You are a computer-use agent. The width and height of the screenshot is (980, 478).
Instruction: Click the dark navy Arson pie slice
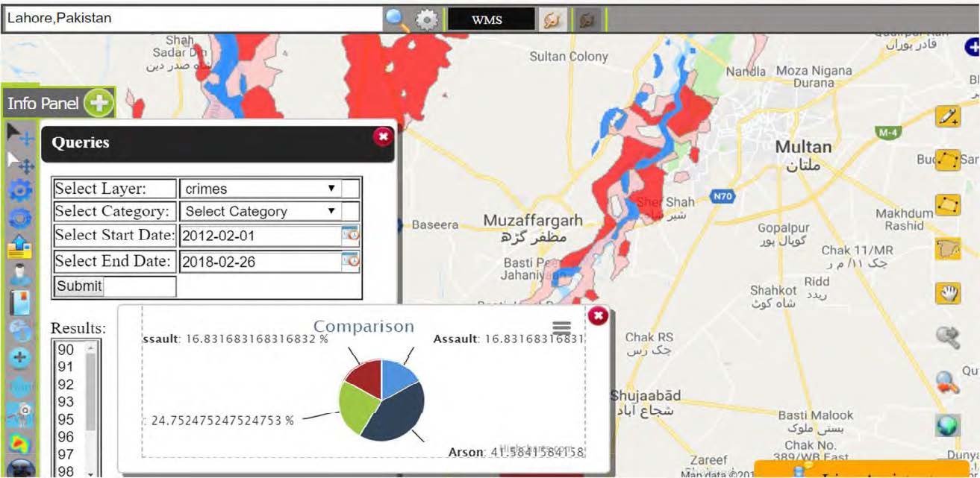pyautogui.click(x=399, y=414)
